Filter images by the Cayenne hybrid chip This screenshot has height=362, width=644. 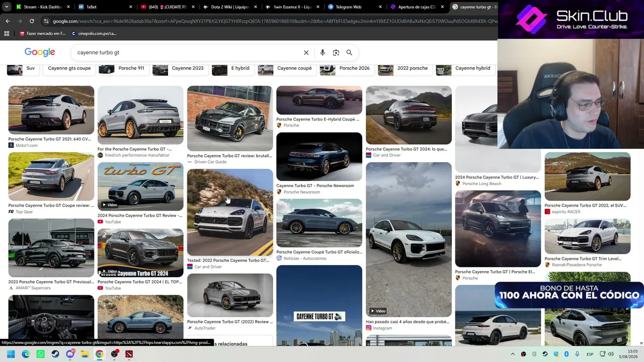465,68
